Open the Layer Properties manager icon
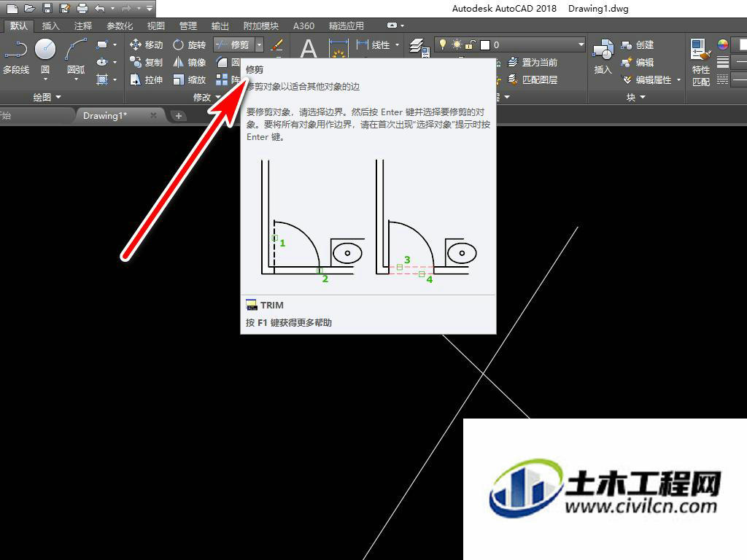Viewport: 747px width, 560px height. [419, 47]
